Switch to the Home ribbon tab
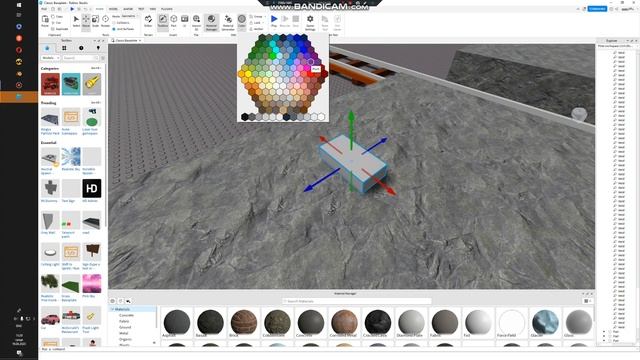 [x=99, y=9]
